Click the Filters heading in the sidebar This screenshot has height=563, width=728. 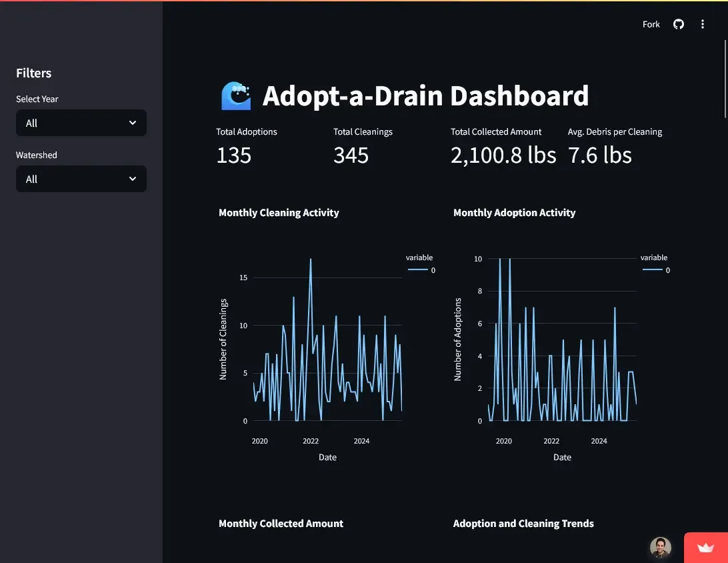click(33, 73)
